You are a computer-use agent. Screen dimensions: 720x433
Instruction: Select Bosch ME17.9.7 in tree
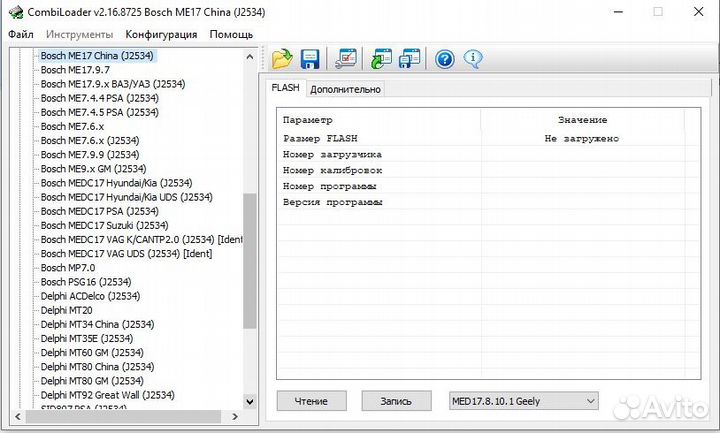coord(75,70)
